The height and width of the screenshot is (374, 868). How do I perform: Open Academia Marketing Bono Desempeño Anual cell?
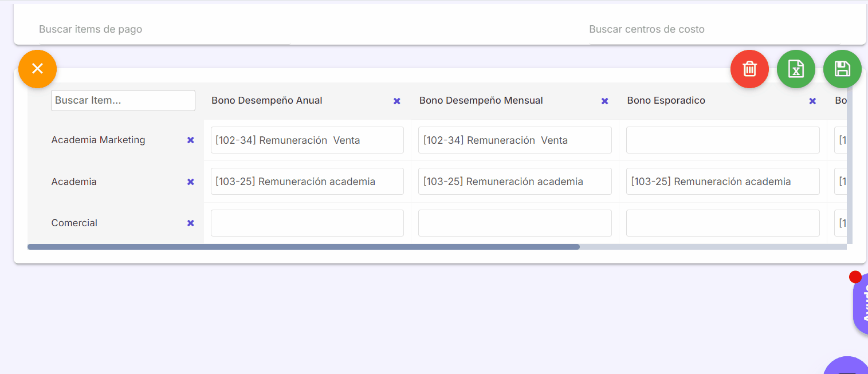tap(307, 140)
